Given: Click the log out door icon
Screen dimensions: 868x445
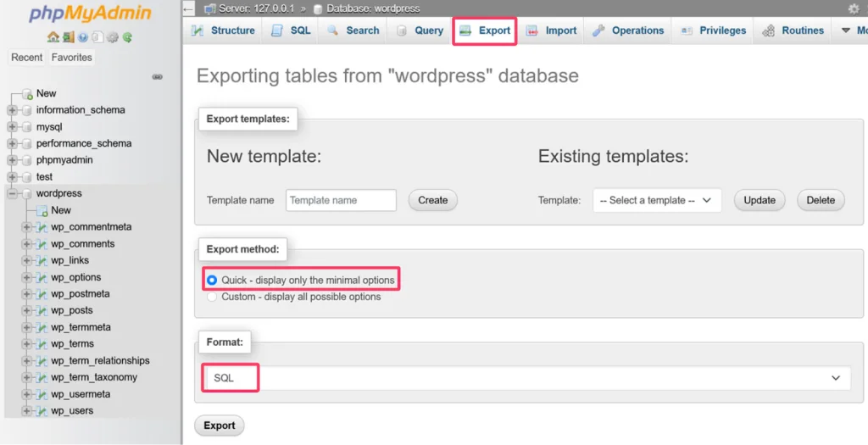Looking at the screenshot, I should (x=68, y=37).
